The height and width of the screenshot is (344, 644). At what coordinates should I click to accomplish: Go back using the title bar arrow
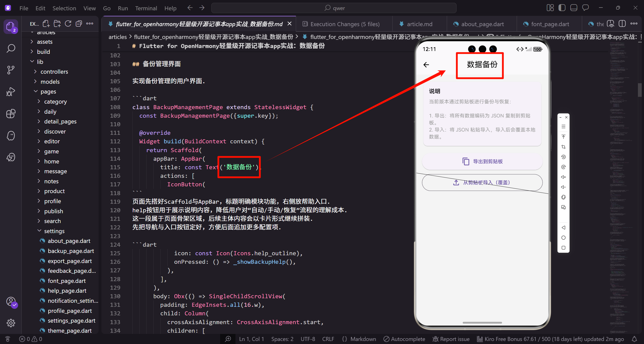pos(190,8)
